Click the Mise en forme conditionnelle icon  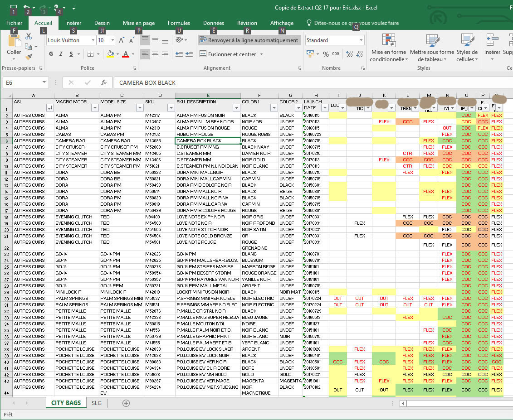coord(389,40)
